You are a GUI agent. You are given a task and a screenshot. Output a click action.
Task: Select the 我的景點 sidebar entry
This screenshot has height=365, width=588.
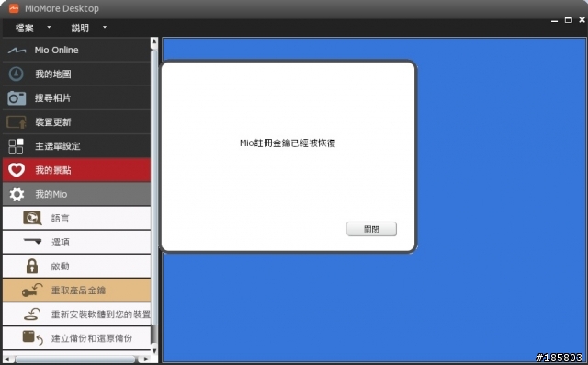pyautogui.click(x=76, y=170)
